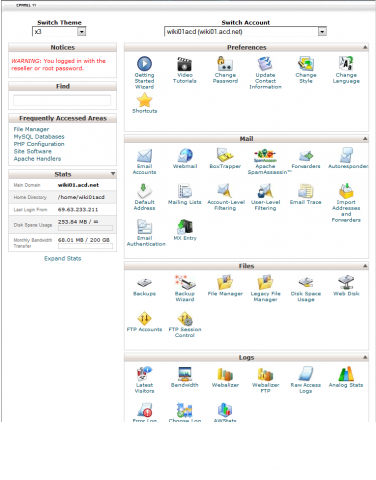
Task: Open Legacy File Manager
Action: click(x=265, y=289)
